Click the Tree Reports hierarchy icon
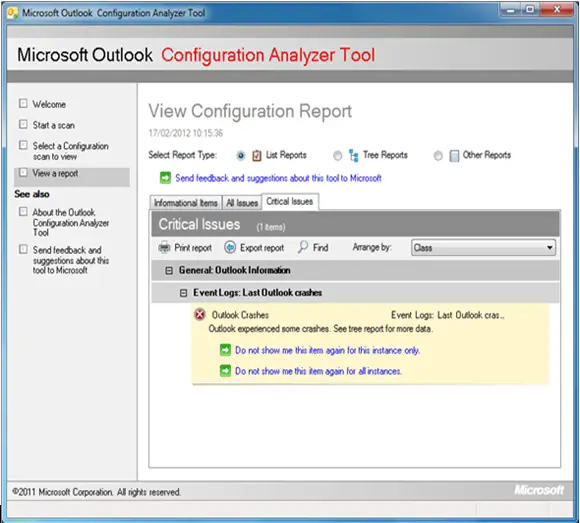 [x=354, y=156]
